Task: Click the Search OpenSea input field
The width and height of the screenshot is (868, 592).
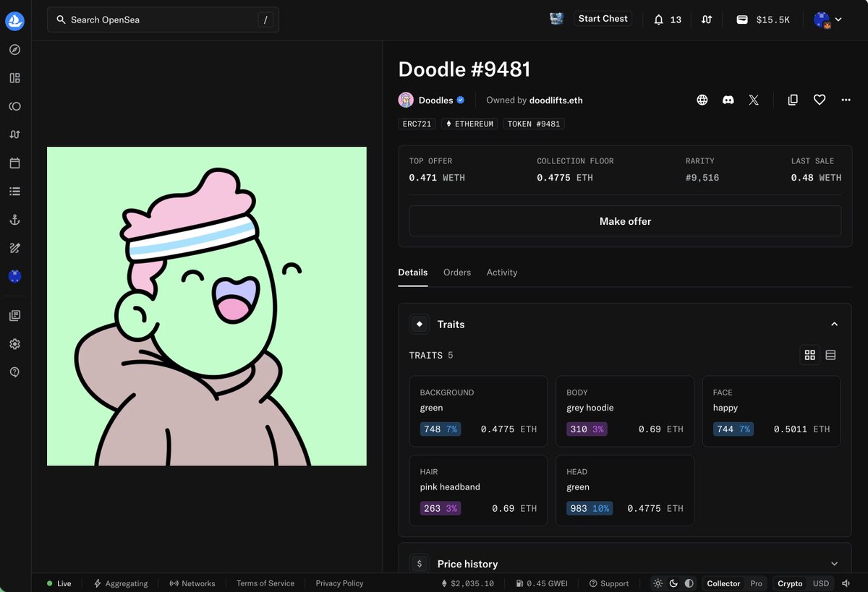Action: point(163,20)
